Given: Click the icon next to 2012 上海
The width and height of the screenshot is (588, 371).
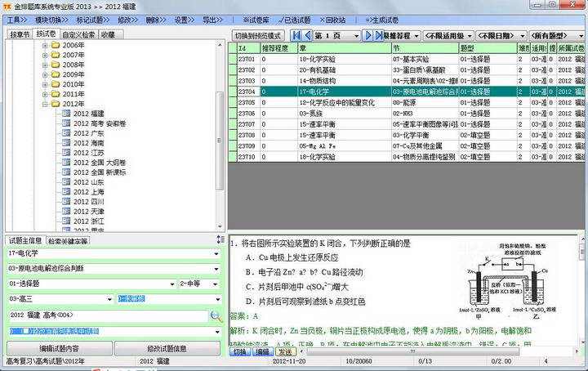Looking at the screenshot, I should point(66,191).
